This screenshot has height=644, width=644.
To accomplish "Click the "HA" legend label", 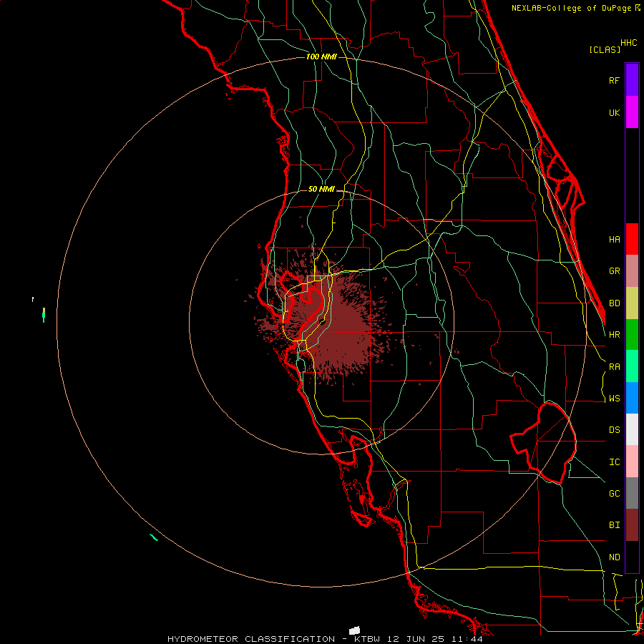I will point(614,240).
